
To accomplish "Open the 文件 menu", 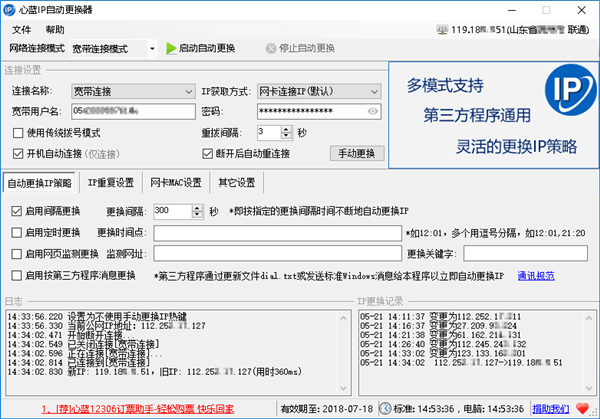I will (x=21, y=30).
